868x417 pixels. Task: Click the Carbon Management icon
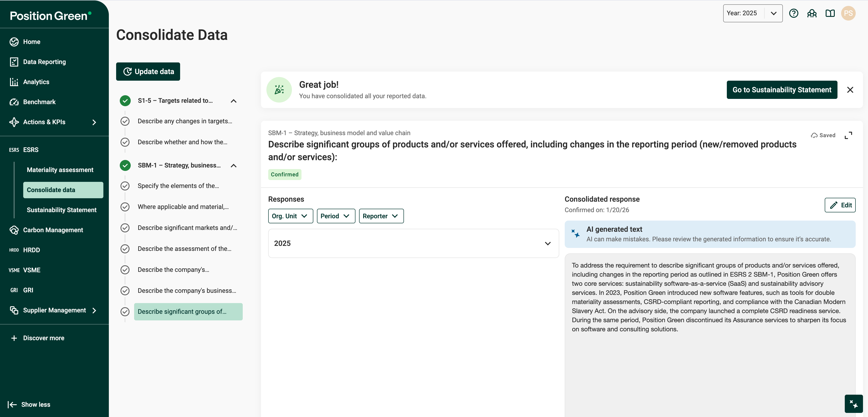point(14,230)
